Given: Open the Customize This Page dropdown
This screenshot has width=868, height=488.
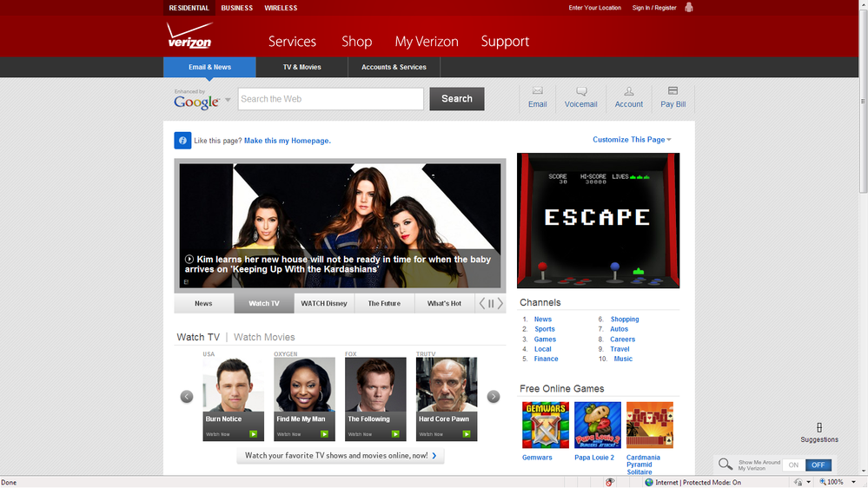Looking at the screenshot, I should click(632, 140).
